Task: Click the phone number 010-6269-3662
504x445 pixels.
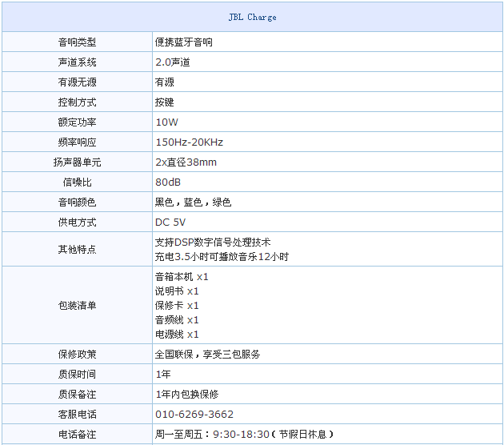Action: click(x=194, y=414)
